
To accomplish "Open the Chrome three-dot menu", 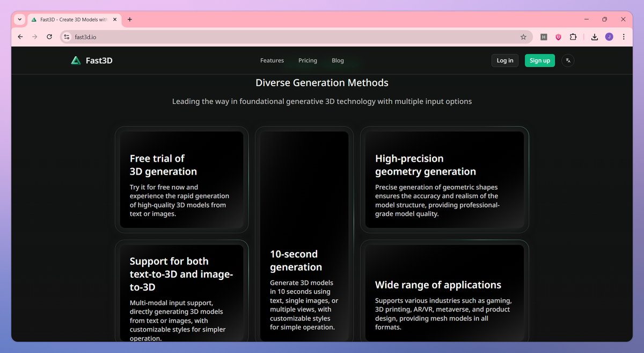I will coord(624,37).
